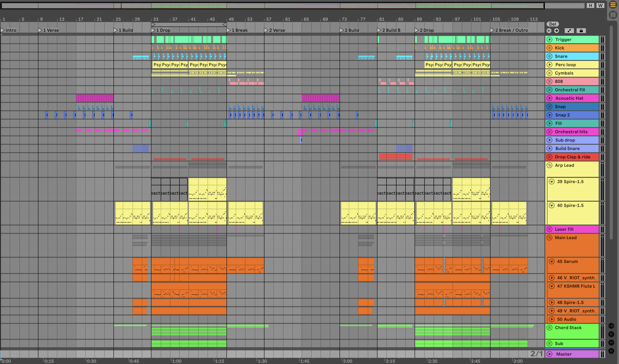This screenshot has height=364, width=619.
Task: Switch to Session view using vertical bars icon
Action: [613, 15]
